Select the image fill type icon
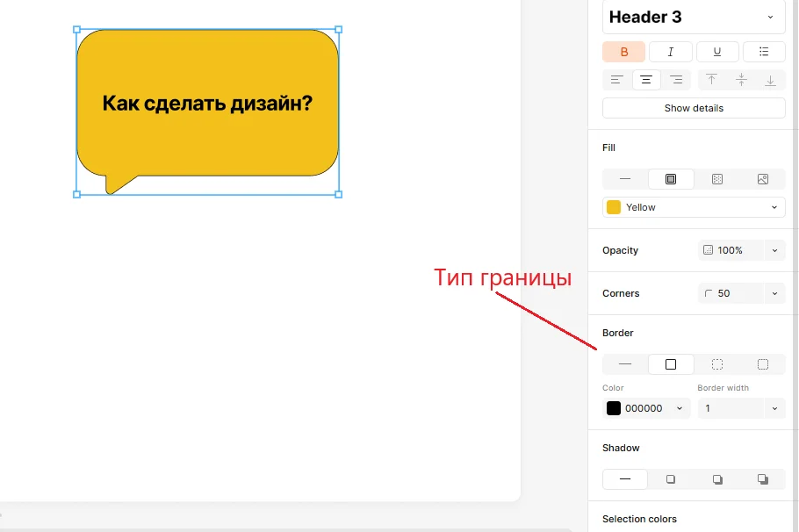799x532 pixels. pyautogui.click(x=762, y=179)
